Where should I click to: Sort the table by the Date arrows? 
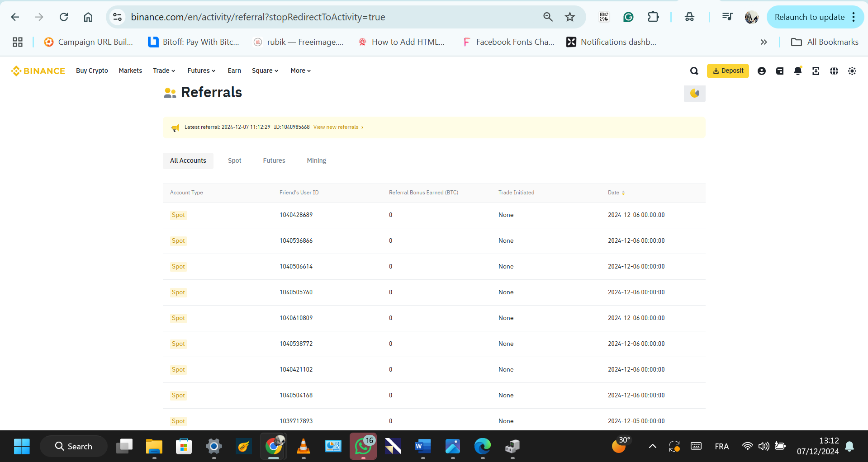coord(623,193)
